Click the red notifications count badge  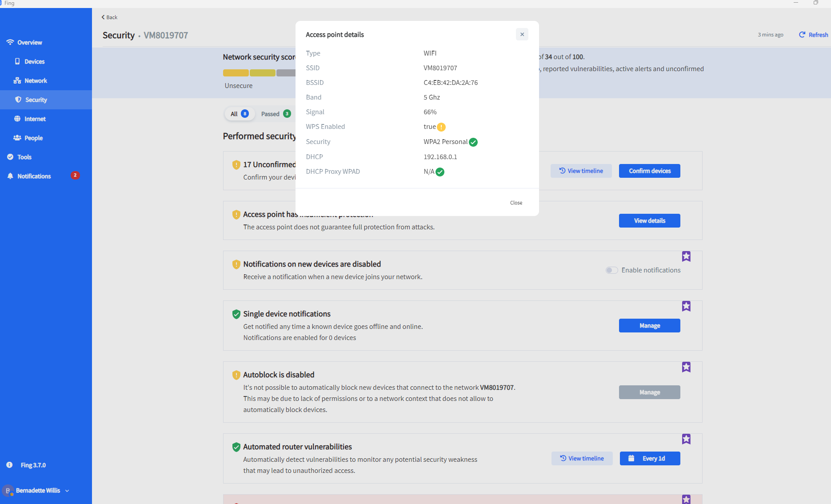pyautogui.click(x=75, y=176)
